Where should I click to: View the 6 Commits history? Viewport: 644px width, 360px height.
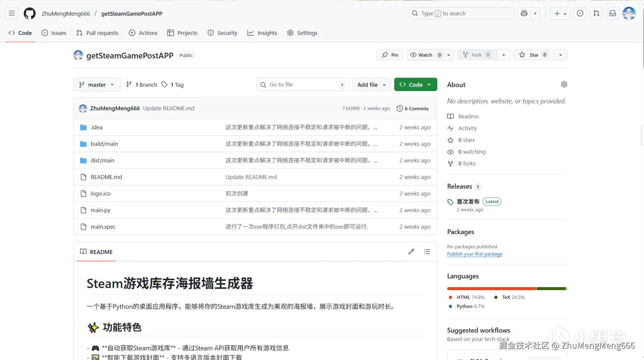(413, 108)
